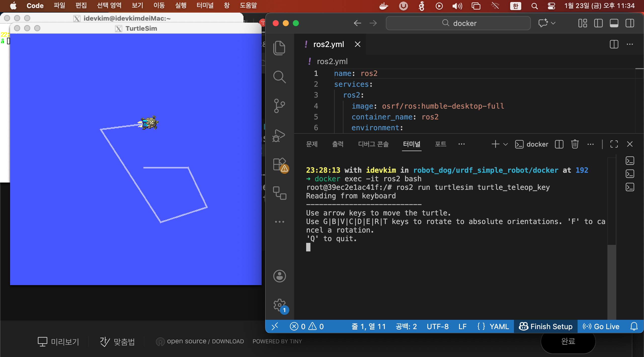Maximize the terminal panel size

[x=614, y=144]
